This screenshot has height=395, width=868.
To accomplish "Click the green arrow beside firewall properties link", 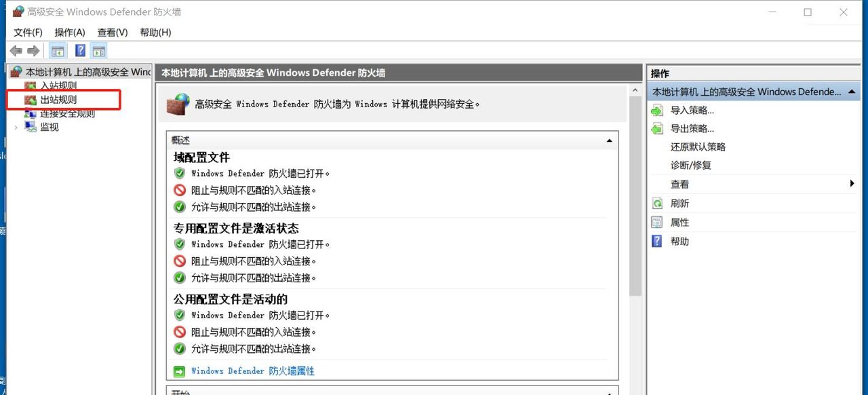I will tap(179, 371).
